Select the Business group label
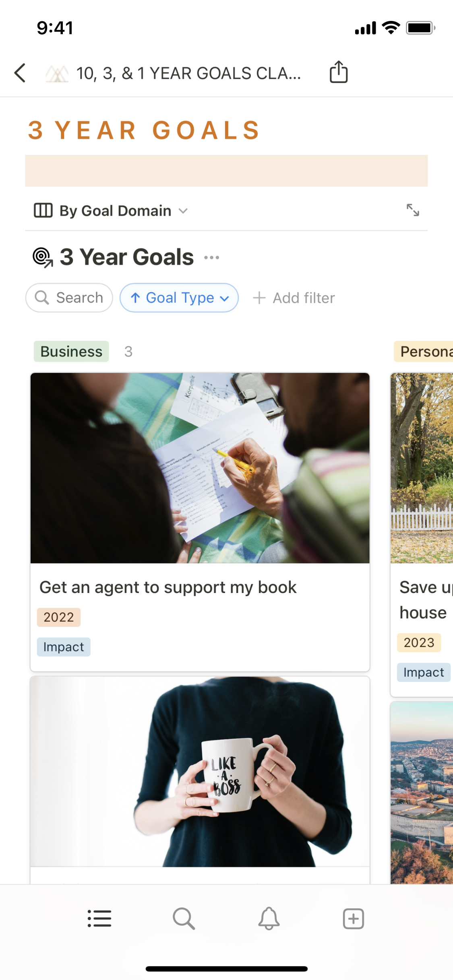This screenshot has width=453, height=980. pyautogui.click(x=71, y=352)
